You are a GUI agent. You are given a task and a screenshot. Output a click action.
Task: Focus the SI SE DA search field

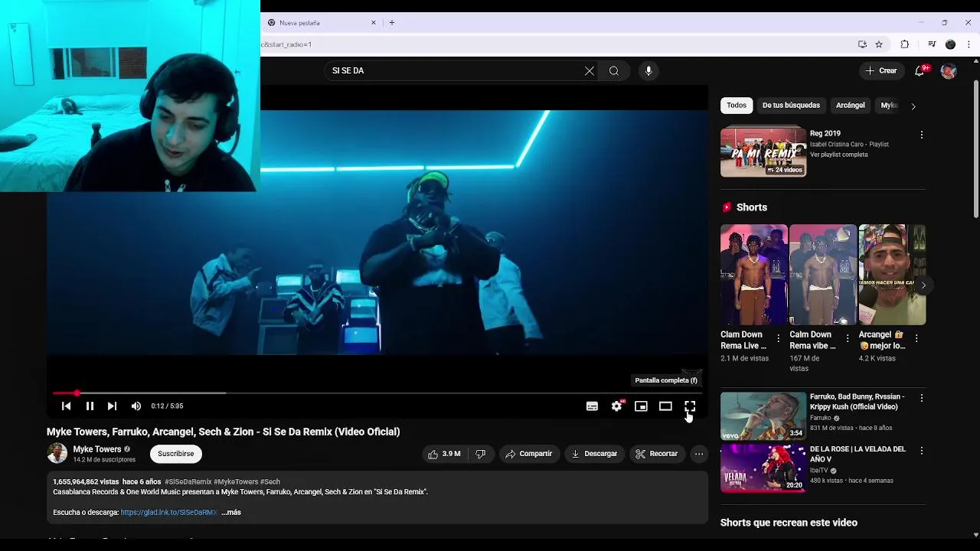tap(454, 71)
